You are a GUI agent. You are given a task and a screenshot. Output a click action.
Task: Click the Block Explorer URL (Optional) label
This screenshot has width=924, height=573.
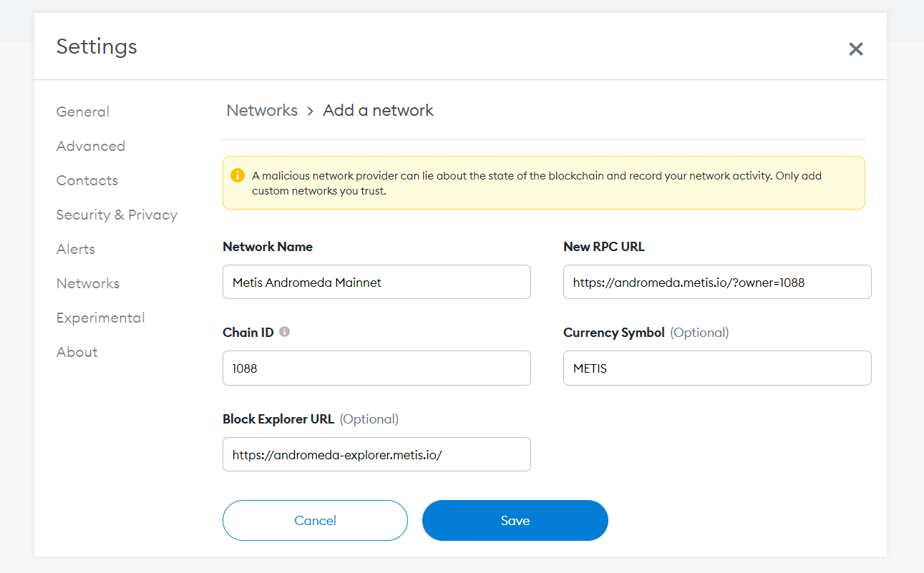click(311, 419)
